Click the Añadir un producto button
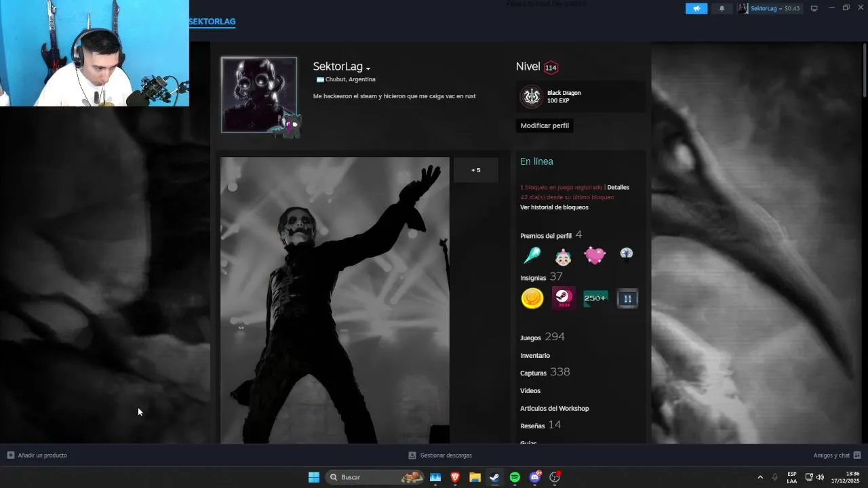This screenshot has width=868, height=488. click(37, 455)
